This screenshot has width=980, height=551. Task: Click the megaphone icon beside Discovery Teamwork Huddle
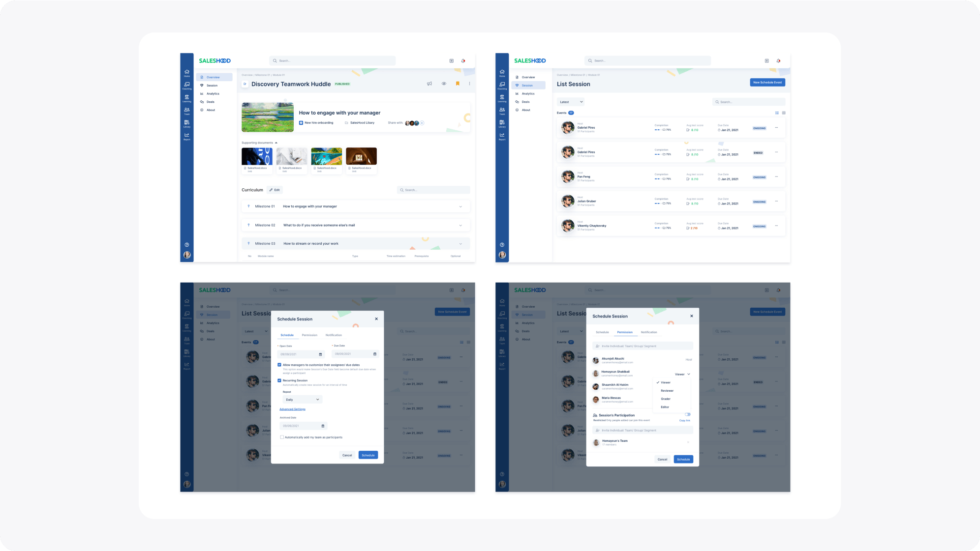point(429,84)
